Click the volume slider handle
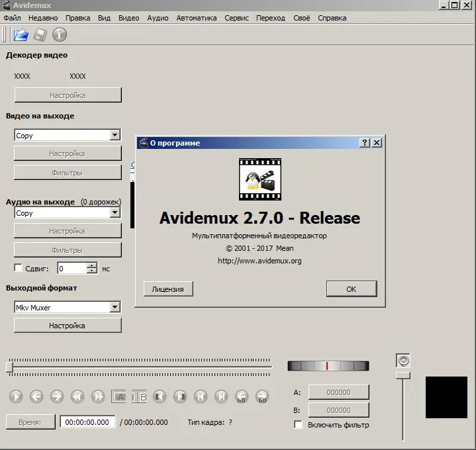The height and width of the screenshot is (450, 476). pos(403,376)
